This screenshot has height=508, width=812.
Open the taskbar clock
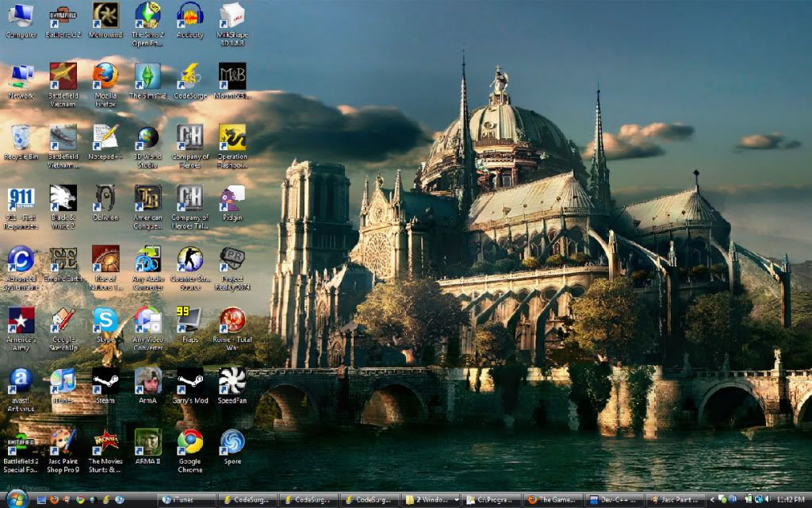791,500
